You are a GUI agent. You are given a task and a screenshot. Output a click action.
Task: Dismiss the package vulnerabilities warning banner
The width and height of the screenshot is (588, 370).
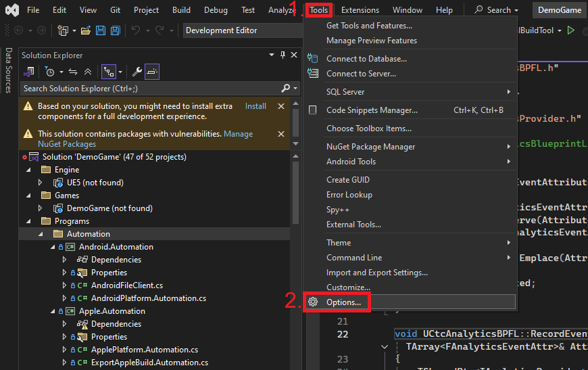click(281, 134)
